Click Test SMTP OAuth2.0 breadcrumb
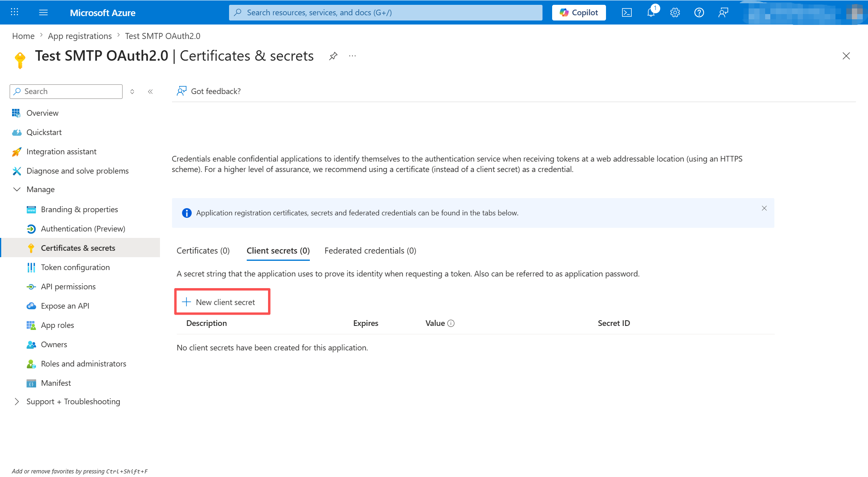 click(163, 36)
